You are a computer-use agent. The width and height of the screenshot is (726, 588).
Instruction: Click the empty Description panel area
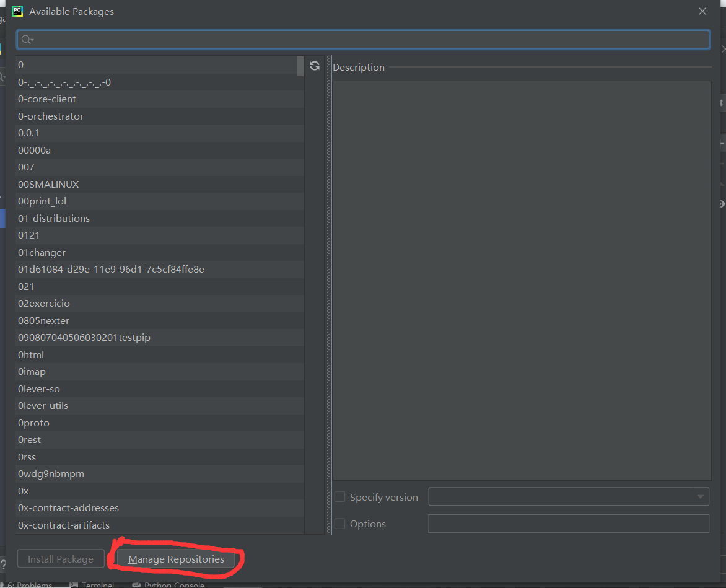click(522, 281)
